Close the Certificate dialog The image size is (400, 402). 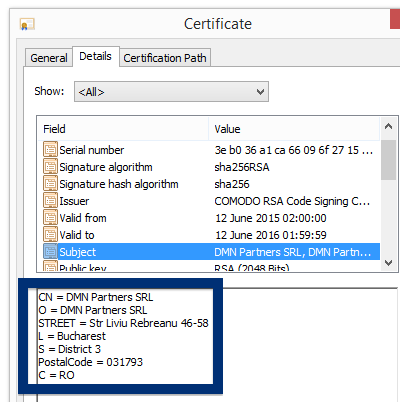pos(395,19)
